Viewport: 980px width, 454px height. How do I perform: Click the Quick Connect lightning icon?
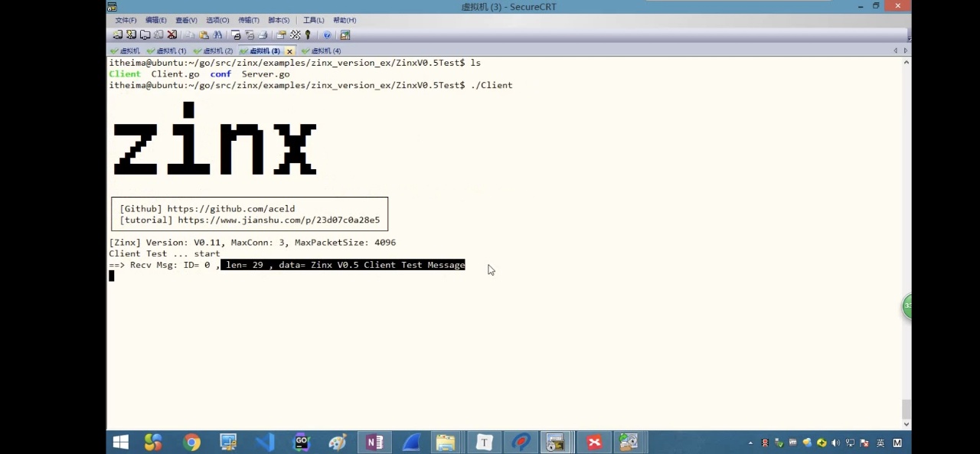pyautogui.click(x=132, y=35)
